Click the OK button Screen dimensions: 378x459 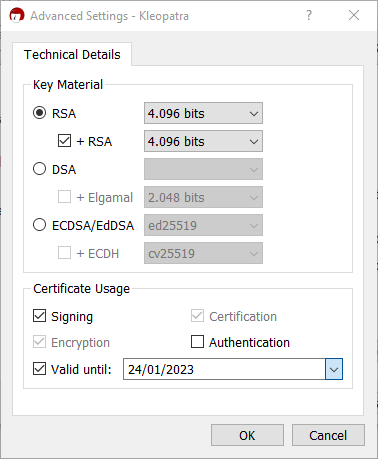point(247,435)
